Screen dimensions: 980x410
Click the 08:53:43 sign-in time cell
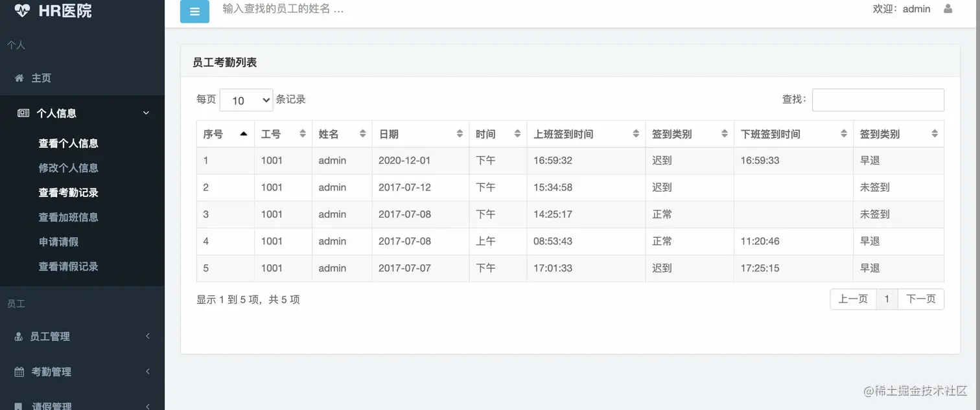(x=586, y=241)
